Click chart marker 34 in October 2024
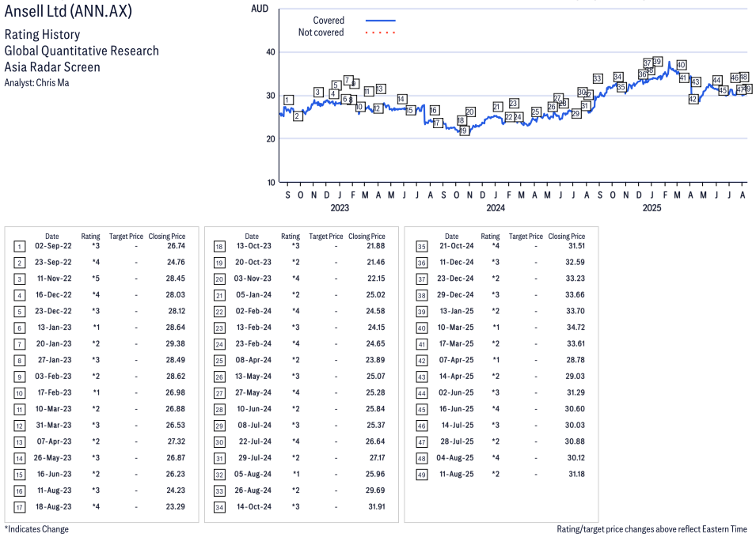756x534 pixels. 618,77
